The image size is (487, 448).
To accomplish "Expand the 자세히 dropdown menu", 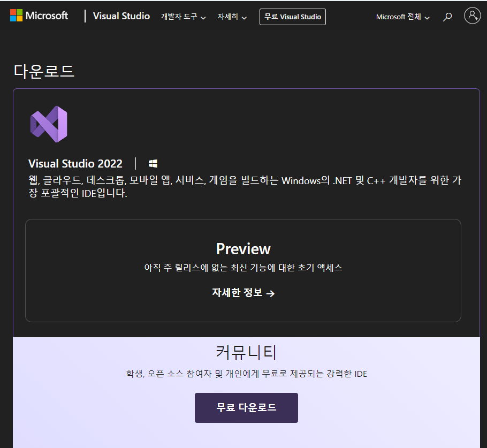I will coord(232,17).
